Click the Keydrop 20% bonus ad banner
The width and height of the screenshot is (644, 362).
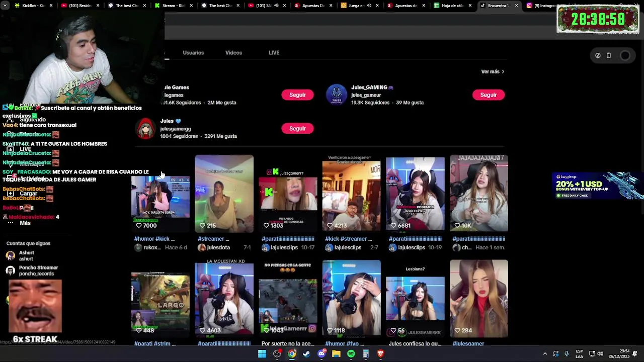[x=598, y=186]
